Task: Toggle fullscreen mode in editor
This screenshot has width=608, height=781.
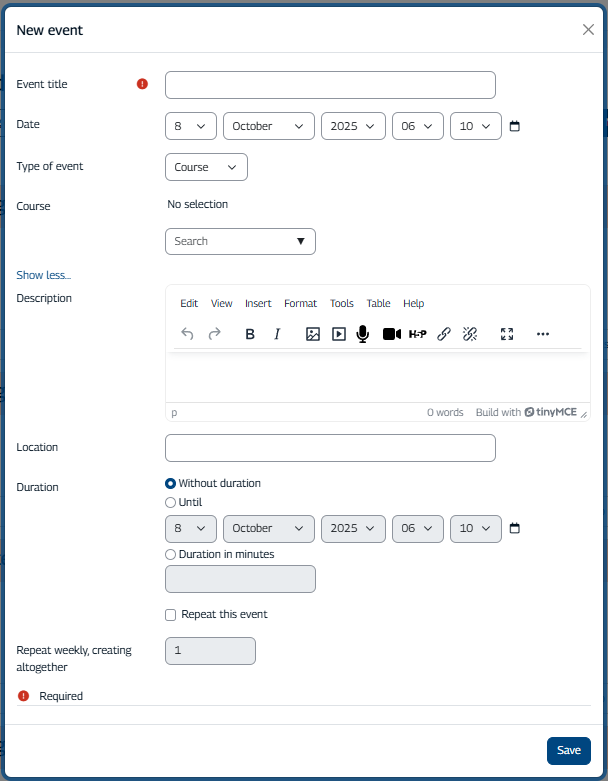Action: (507, 334)
